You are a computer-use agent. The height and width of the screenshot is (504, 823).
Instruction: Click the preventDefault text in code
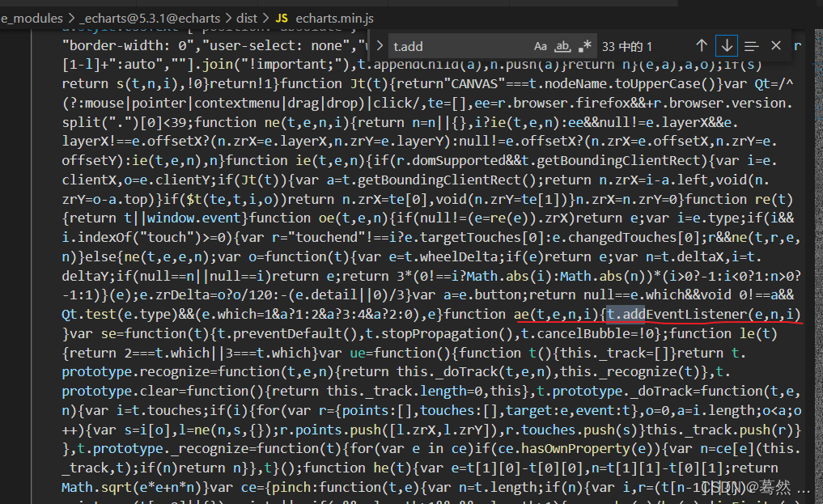point(286,333)
